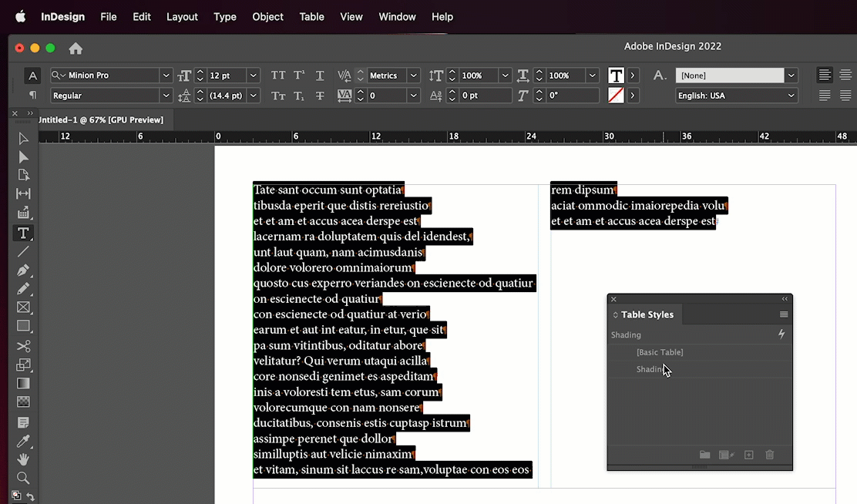Open the File menu
The height and width of the screenshot is (504, 857).
[x=108, y=17]
